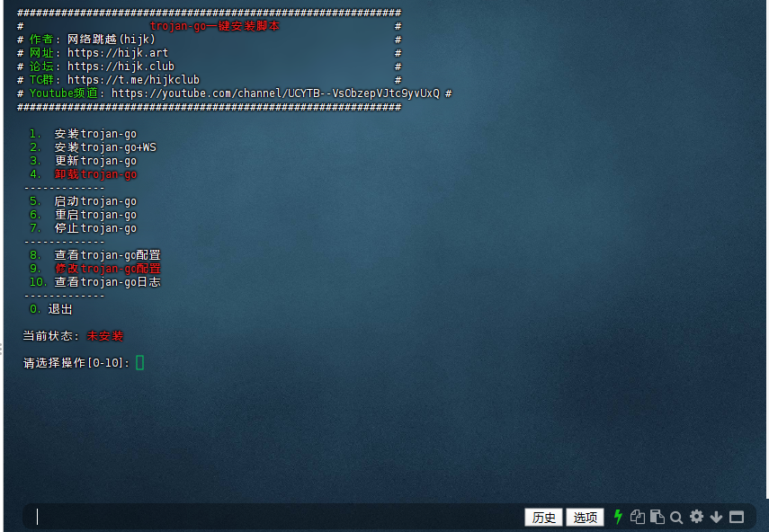Open the https://hijk.club forum URL
Image resolution: width=769 pixels, height=532 pixels.
coord(121,66)
